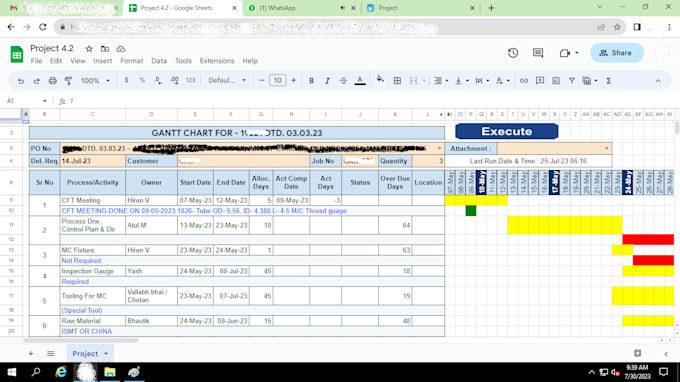Open Functions sigma icon

pyautogui.click(x=608, y=81)
